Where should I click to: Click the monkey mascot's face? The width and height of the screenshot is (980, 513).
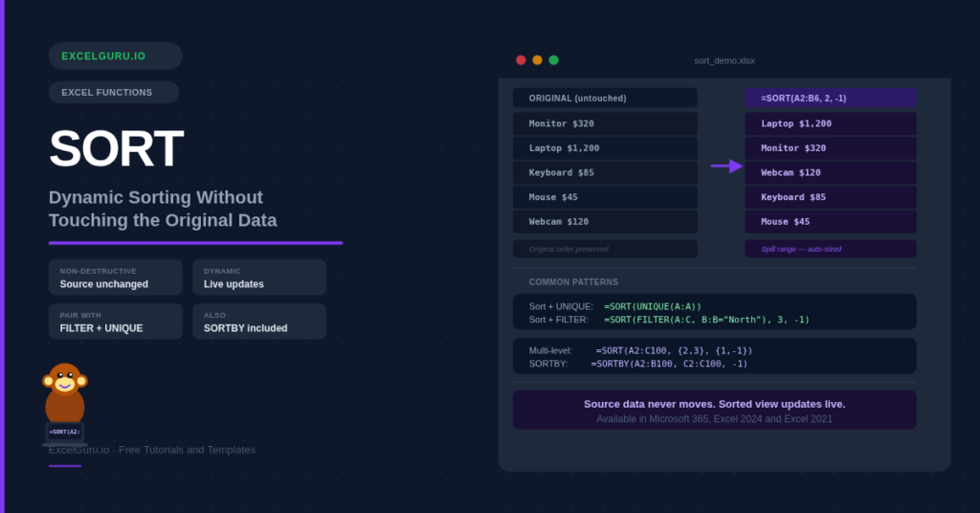click(x=65, y=380)
